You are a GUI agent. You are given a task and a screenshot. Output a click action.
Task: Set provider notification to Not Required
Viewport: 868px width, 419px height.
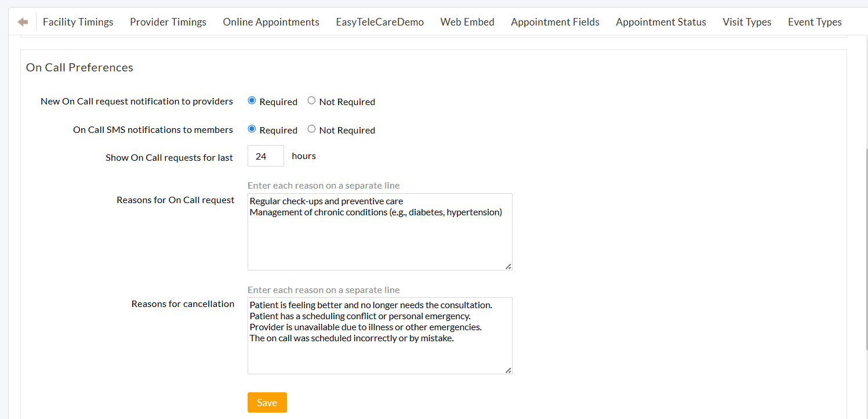(311, 100)
